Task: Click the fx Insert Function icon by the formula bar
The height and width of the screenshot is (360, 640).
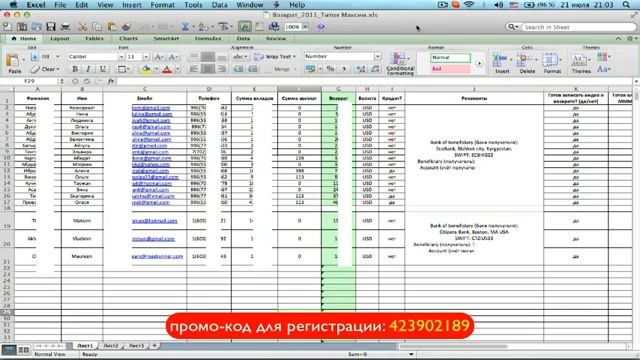Action: coord(111,81)
